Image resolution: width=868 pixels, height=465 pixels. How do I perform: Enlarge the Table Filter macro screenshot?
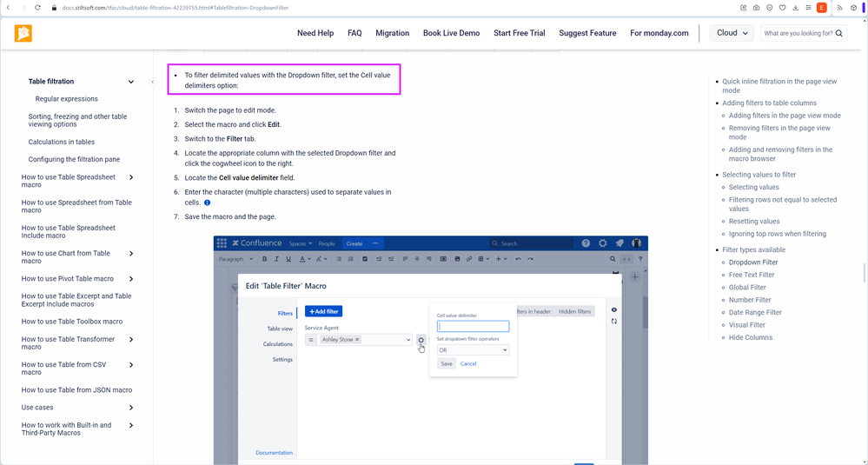[431, 350]
